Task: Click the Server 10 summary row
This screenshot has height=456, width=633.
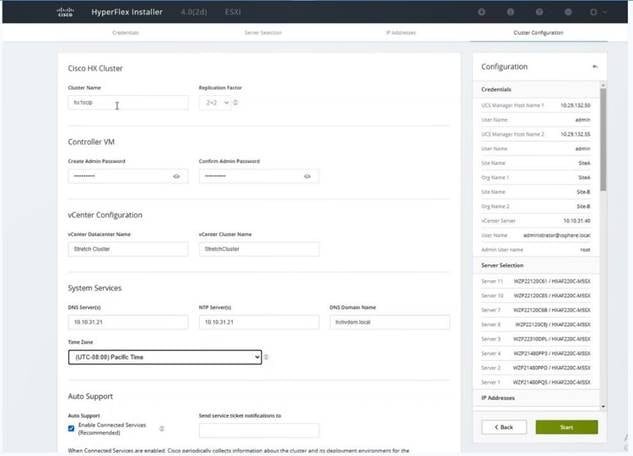Action: click(x=536, y=296)
